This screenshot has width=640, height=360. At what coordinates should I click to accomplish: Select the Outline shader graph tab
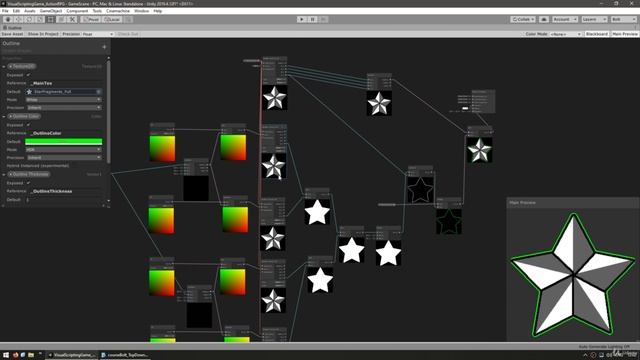(13, 28)
